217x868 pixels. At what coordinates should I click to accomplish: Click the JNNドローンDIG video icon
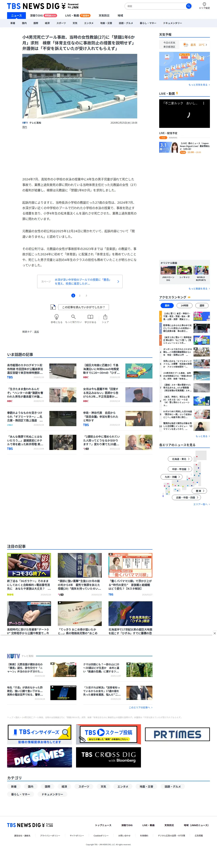pos(168,270)
